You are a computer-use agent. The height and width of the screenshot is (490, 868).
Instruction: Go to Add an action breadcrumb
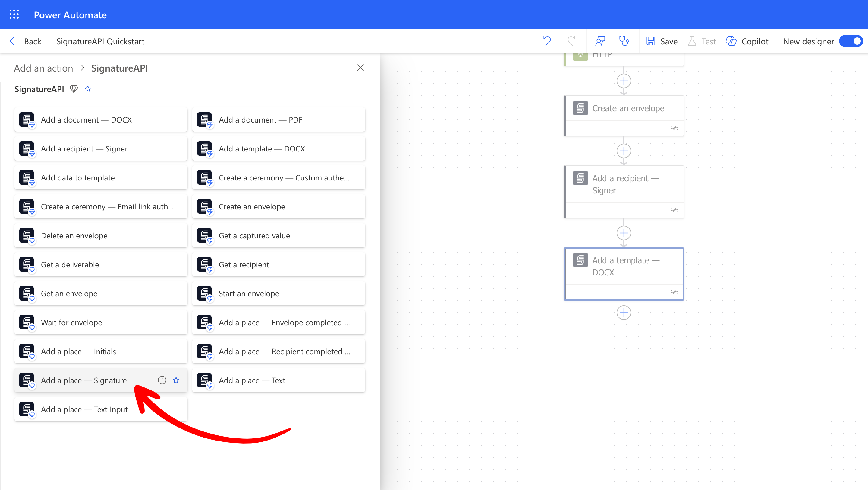click(x=43, y=68)
